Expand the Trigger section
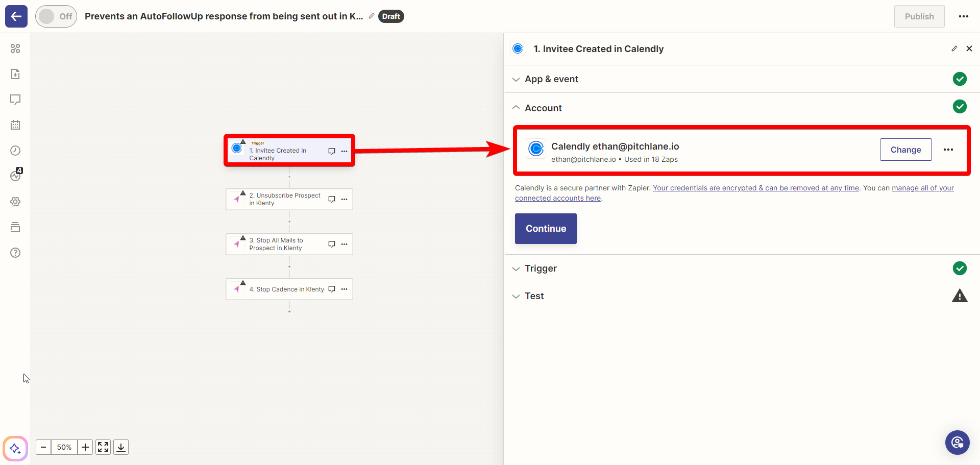 click(x=742, y=268)
